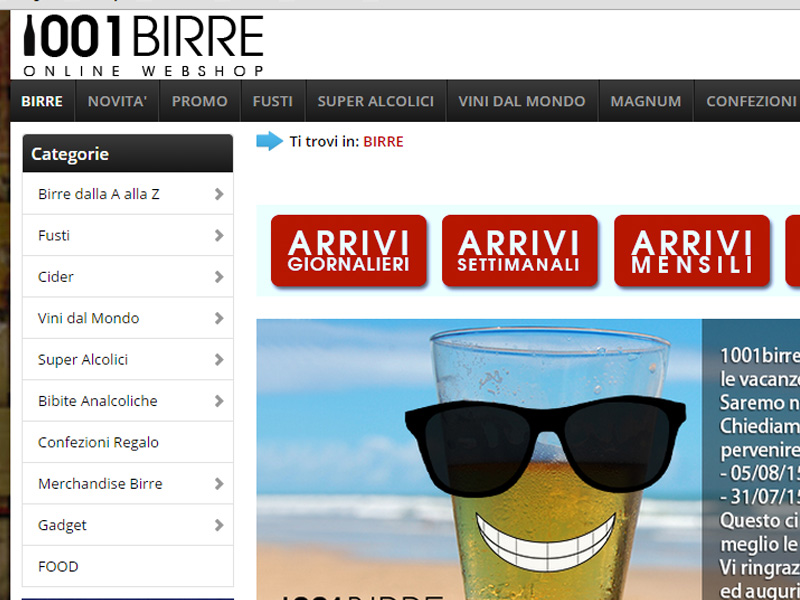This screenshot has height=600, width=800.
Task: Expand Vini dal Mondo sidebar chevron
Action: pyautogui.click(x=219, y=318)
